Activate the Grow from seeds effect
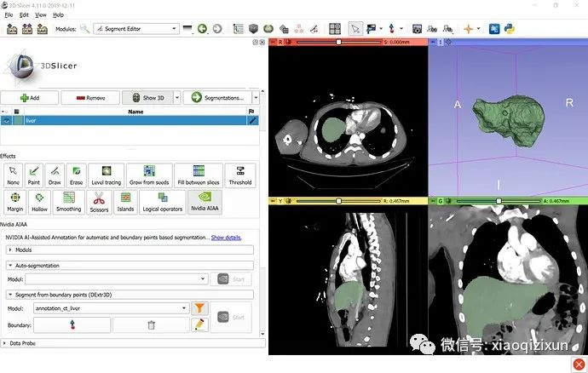Screen dimensions: 588x373 coord(149,175)
